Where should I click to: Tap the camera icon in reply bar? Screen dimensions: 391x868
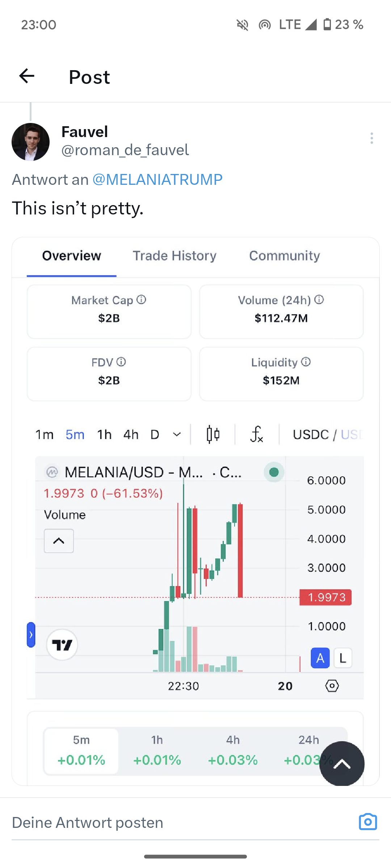point(368,822)
